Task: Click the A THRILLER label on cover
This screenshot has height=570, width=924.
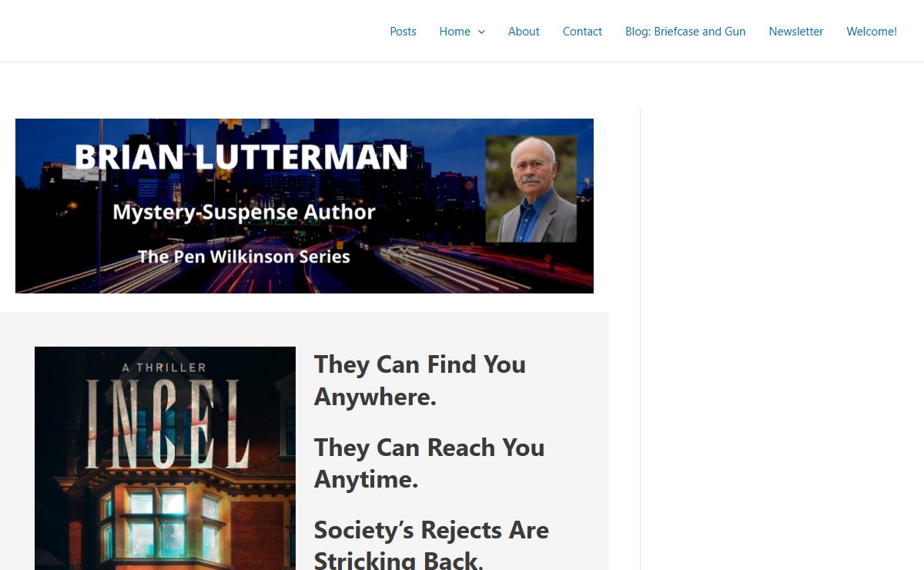Action: (164, 367)
